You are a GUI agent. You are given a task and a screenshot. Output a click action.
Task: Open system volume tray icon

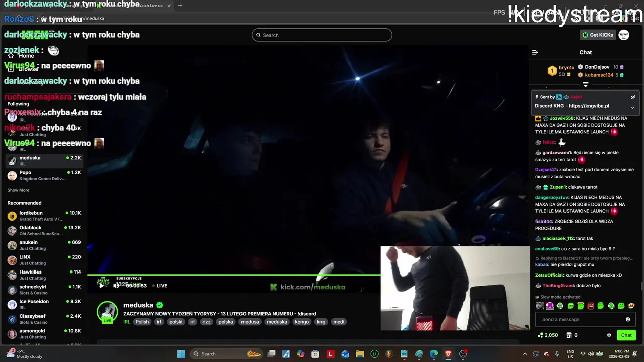(591, 354)
